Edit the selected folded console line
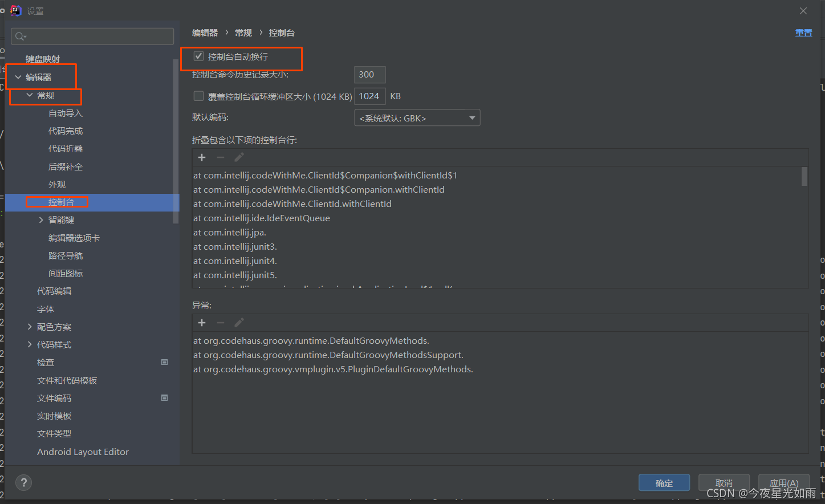The height and width of the screenshot is (504, 825). [239, 157]
